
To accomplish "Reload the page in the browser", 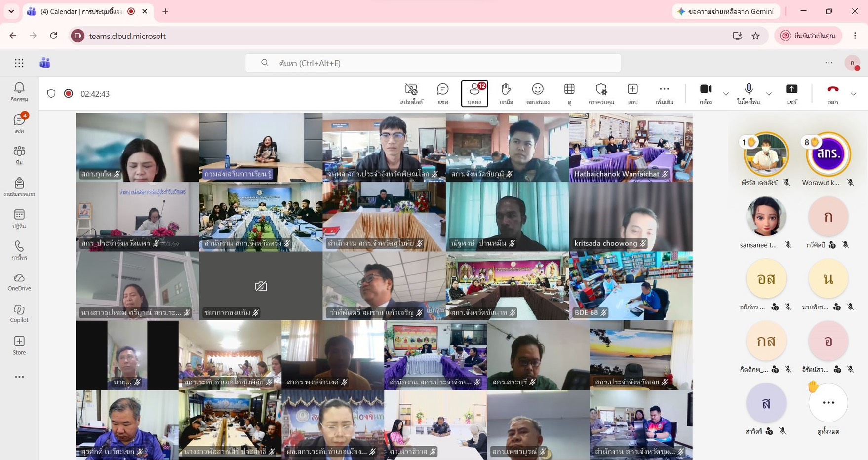I will click(x=53, y=36).
